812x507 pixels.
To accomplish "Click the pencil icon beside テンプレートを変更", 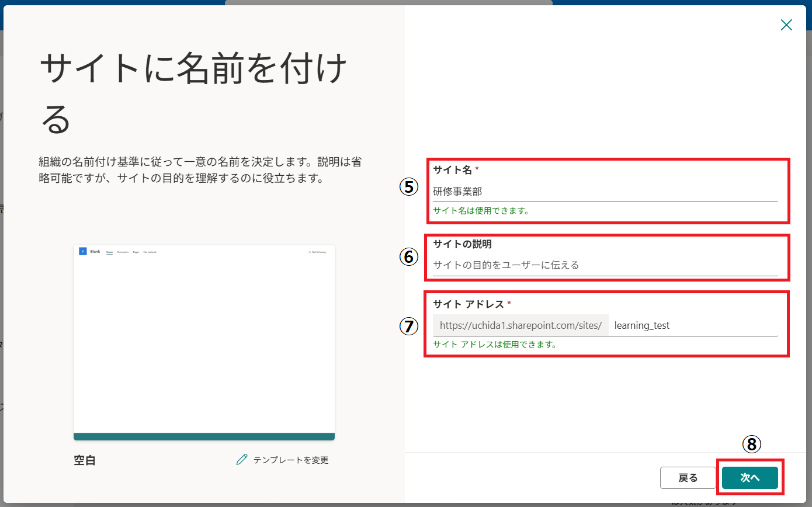I will pos(241,460).
